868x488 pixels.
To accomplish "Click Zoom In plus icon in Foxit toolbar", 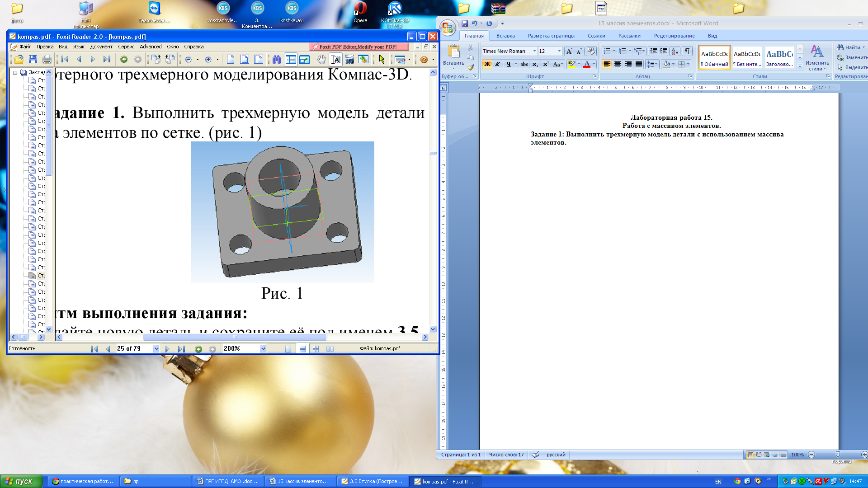I will (208, 59).
